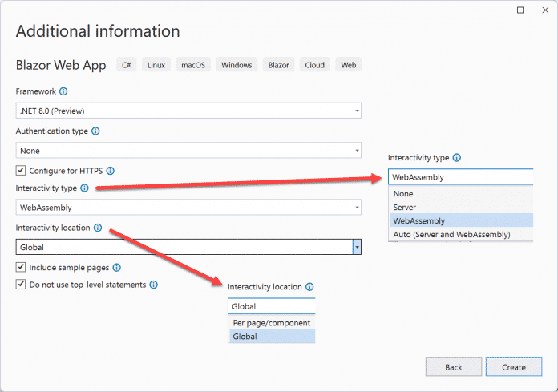Screen dimensions: 558x392
Task: Click the Windows tag
Action: (237, 65)
